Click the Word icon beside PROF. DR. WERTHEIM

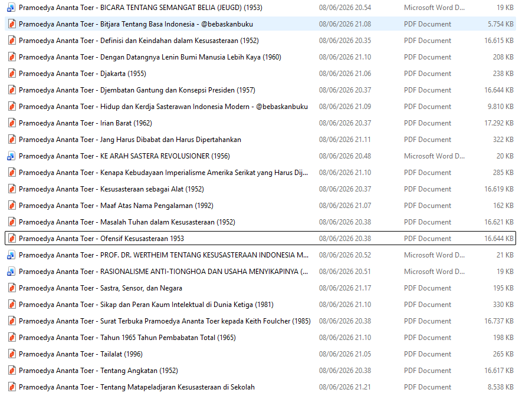pyautogui.click(x=11, y=255)
